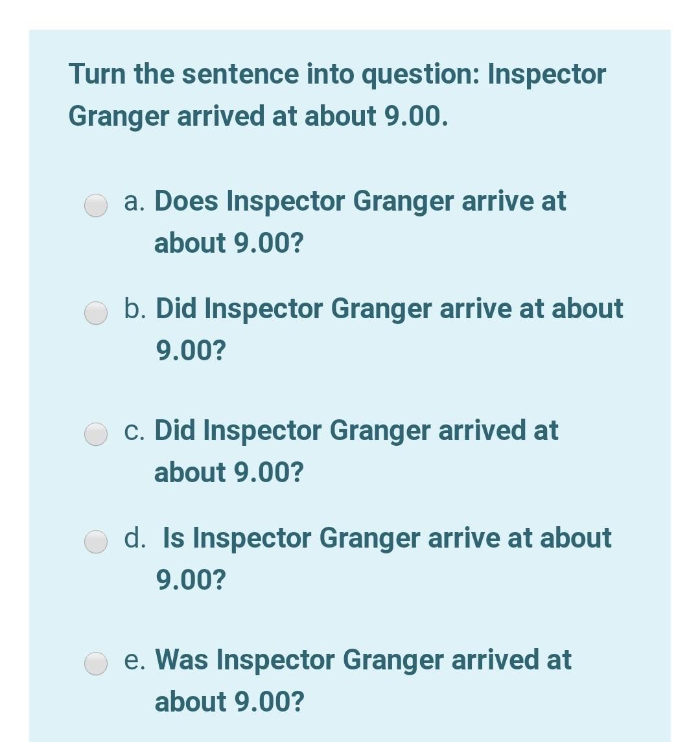Click the answer text 'Was Inspector Granger arrived at'
700x742 pixels.
click(x=363, y=659)
